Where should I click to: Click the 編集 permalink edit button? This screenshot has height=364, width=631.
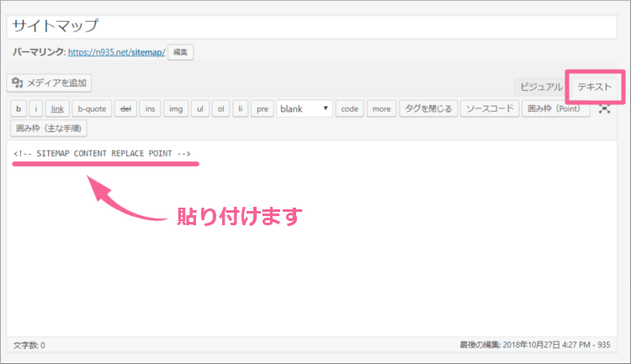click(180, 52)
